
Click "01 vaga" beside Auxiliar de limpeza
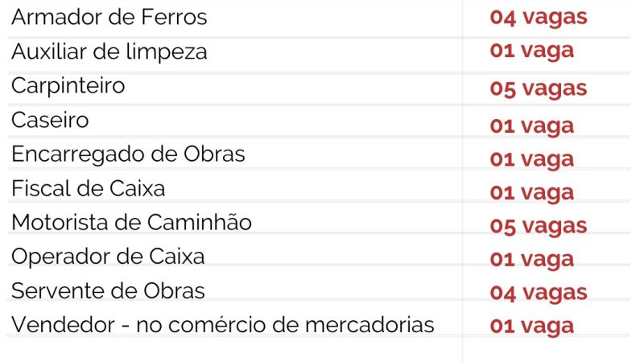click(x=531, y=51)
